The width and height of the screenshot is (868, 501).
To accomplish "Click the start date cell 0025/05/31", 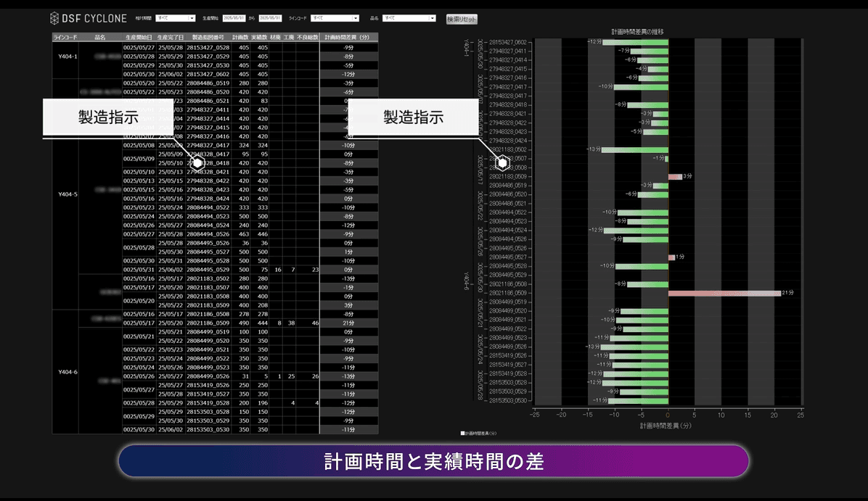I will tap(139, 270).
